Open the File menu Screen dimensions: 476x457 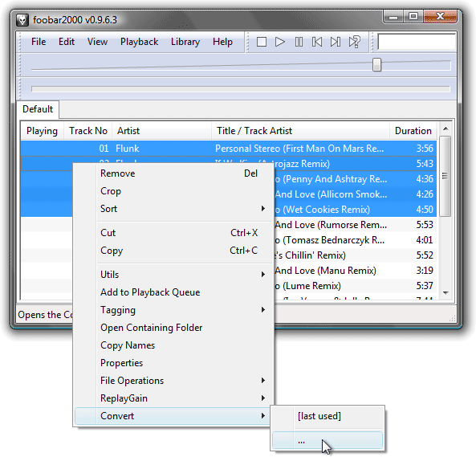coord(39,42)
